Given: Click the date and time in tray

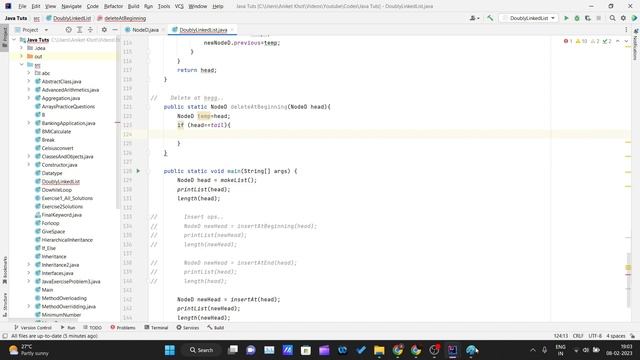Looking at the screenshot, I should tap(619, 350).
